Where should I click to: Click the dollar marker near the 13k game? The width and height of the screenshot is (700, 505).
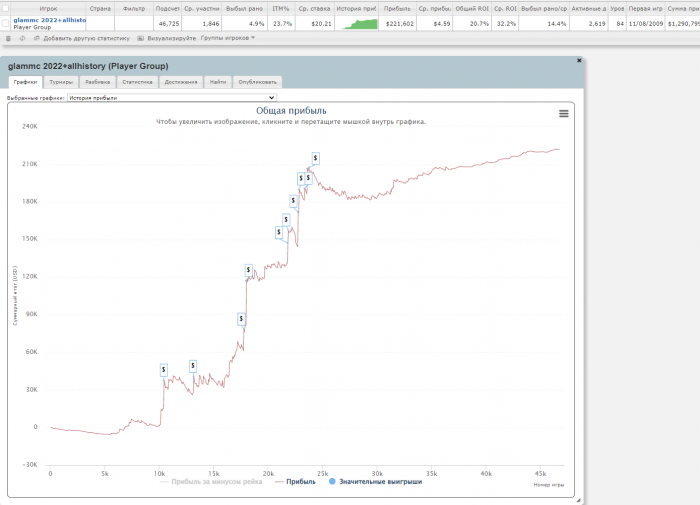[x=193, y=366]
